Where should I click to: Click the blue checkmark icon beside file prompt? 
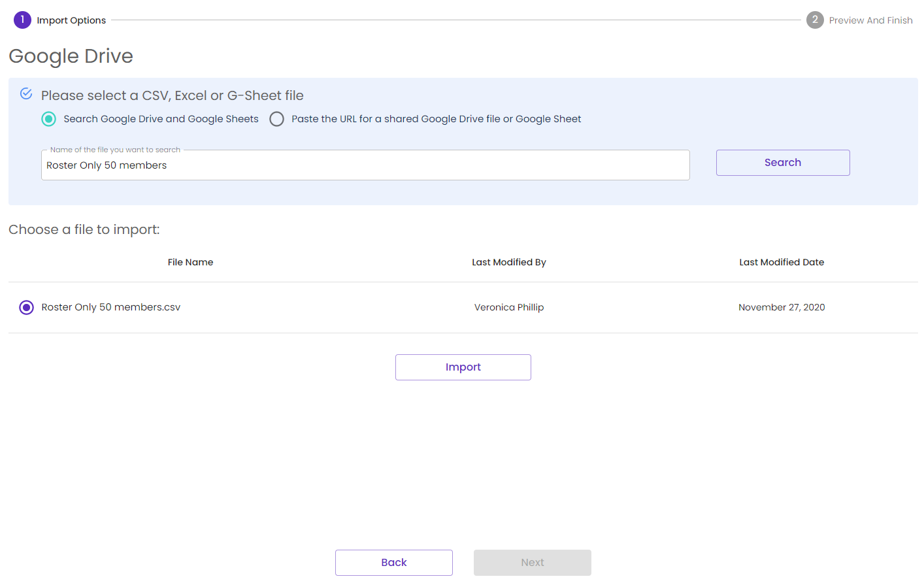coord(26,93)
